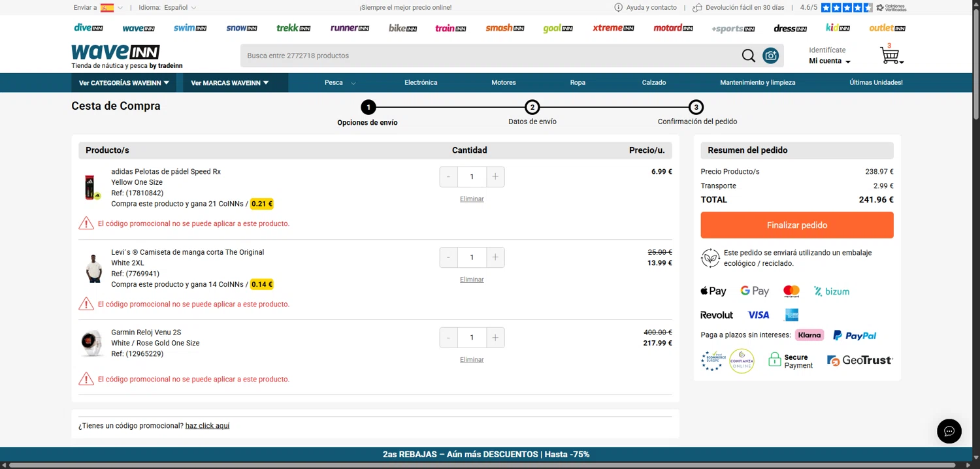Click the 2as REBAJAS promotional banner
The height and width of the screenshot is (469, 980).
click(x=486, y=454)
